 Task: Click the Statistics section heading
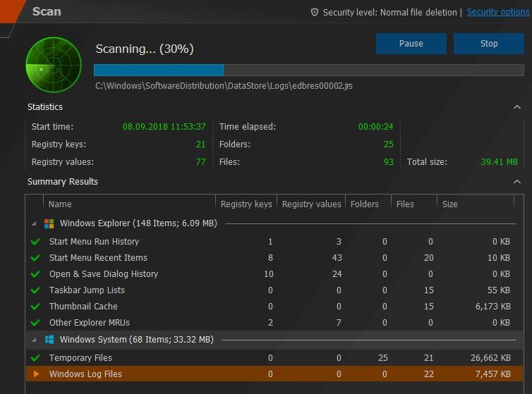point(45,107)
